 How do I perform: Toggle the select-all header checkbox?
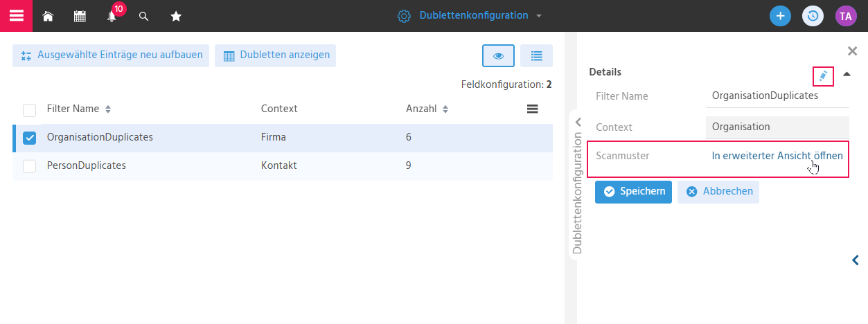pyautogui.click(x=30, y=110)
